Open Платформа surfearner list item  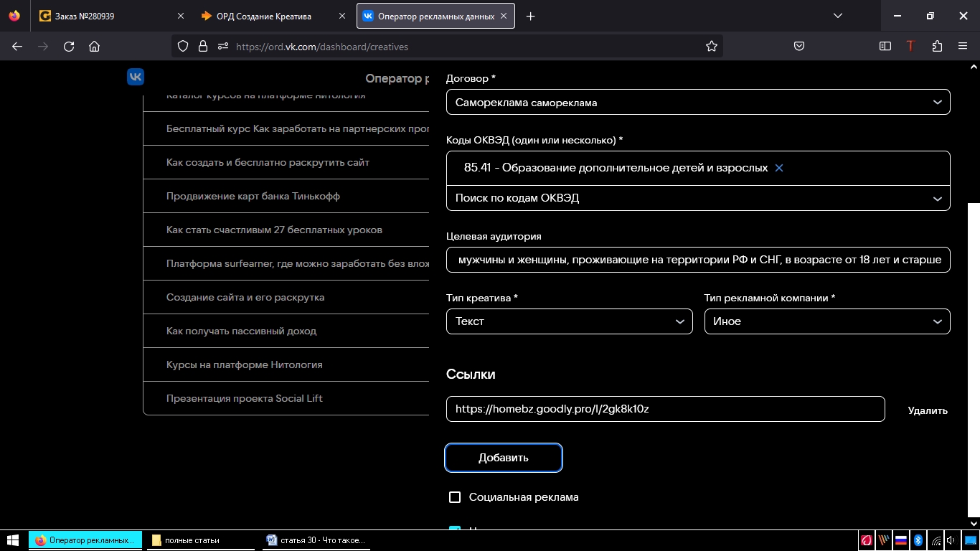click(286, 263)
